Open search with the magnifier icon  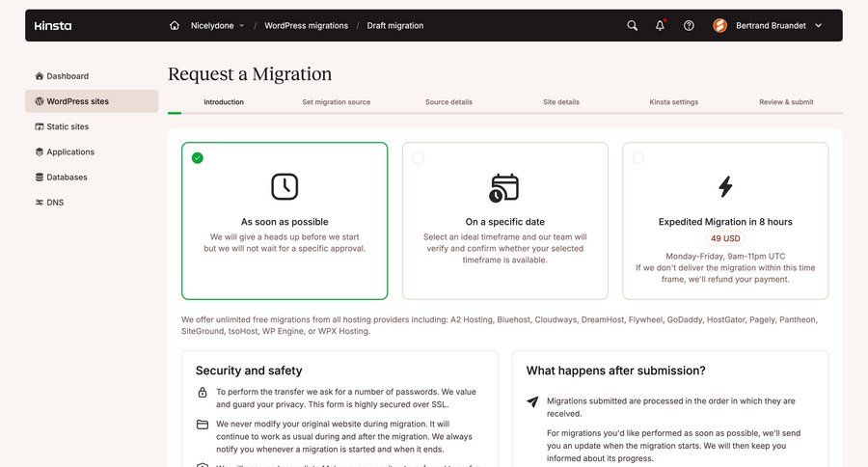coord(632,25)
